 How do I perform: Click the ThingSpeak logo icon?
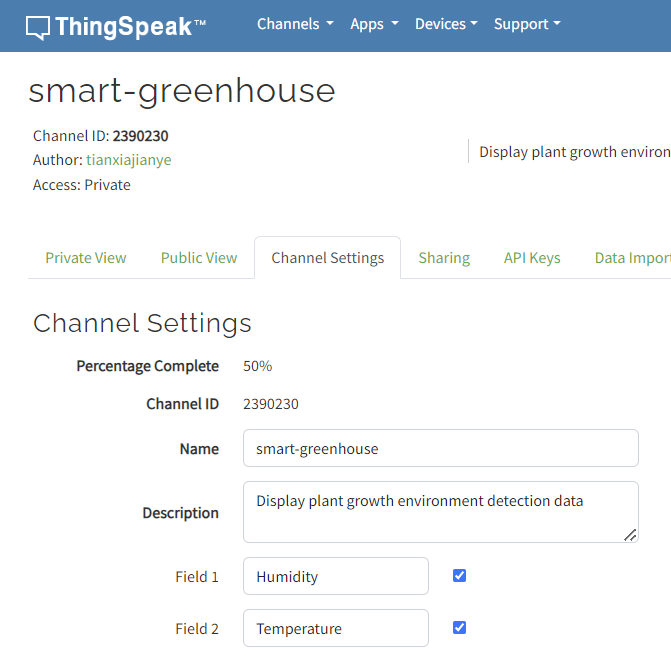(x=38, y=28)
